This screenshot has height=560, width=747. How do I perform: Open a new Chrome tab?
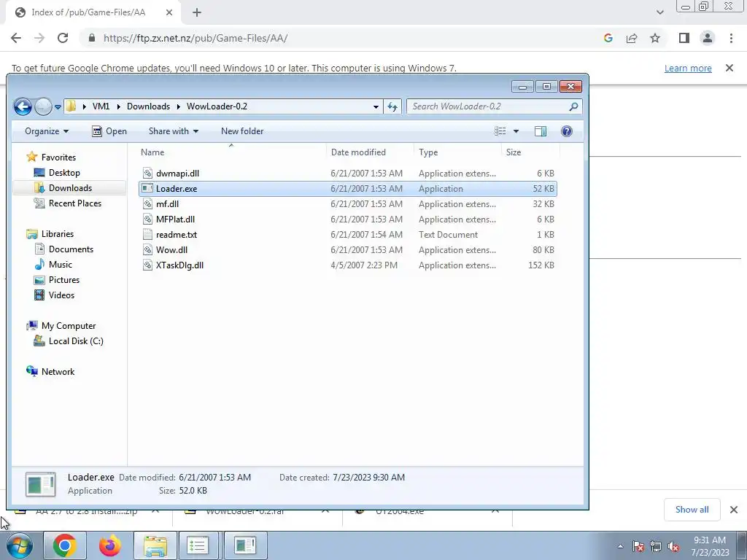click(197, 12)
